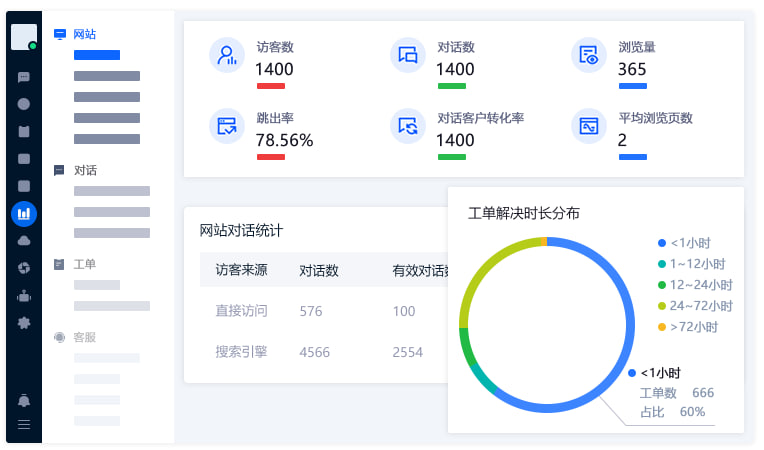The image size is (764, 450).
Task: Click the 跳出率 bounce rate icon
Action: pos(227,126)
